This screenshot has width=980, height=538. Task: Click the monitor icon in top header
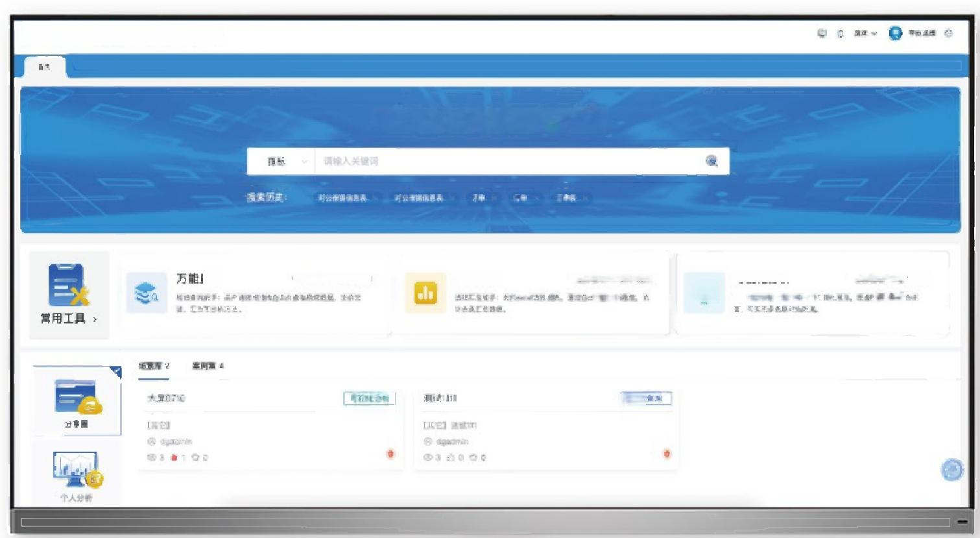(822, 34)
